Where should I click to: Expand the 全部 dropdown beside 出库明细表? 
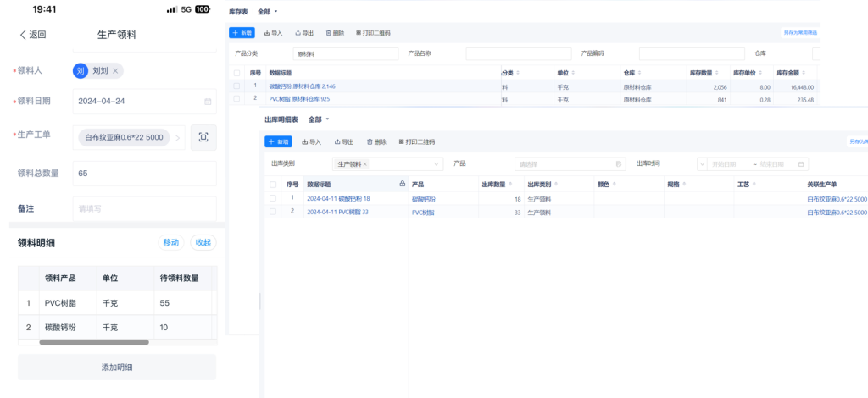319,119
